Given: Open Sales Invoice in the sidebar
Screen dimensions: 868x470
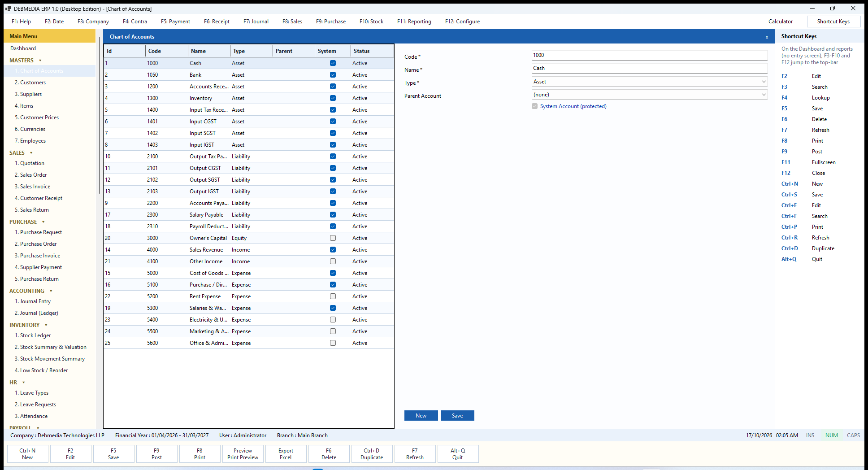Looking at the screenshot, I should click(x=32, y=187).
